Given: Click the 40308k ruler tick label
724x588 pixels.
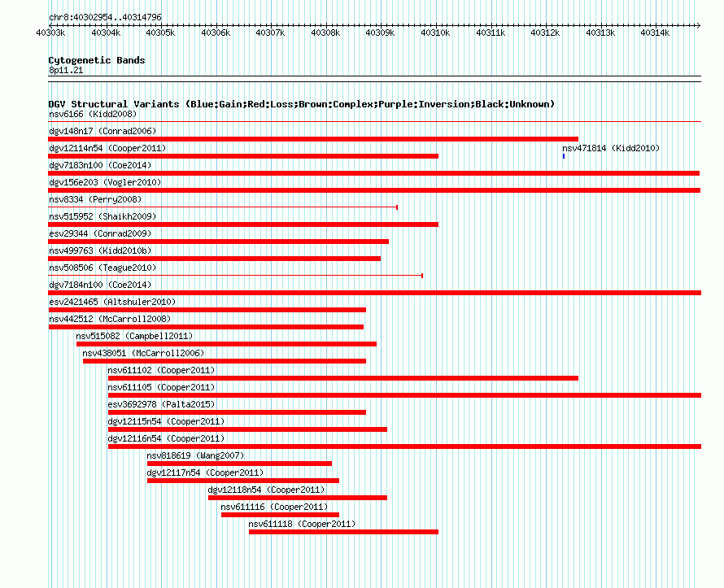Looking at the screenshot, I should (x=325, y=33).
